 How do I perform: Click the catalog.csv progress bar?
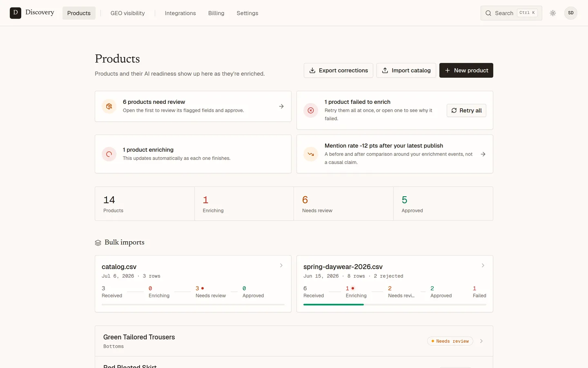click(193, 305)
